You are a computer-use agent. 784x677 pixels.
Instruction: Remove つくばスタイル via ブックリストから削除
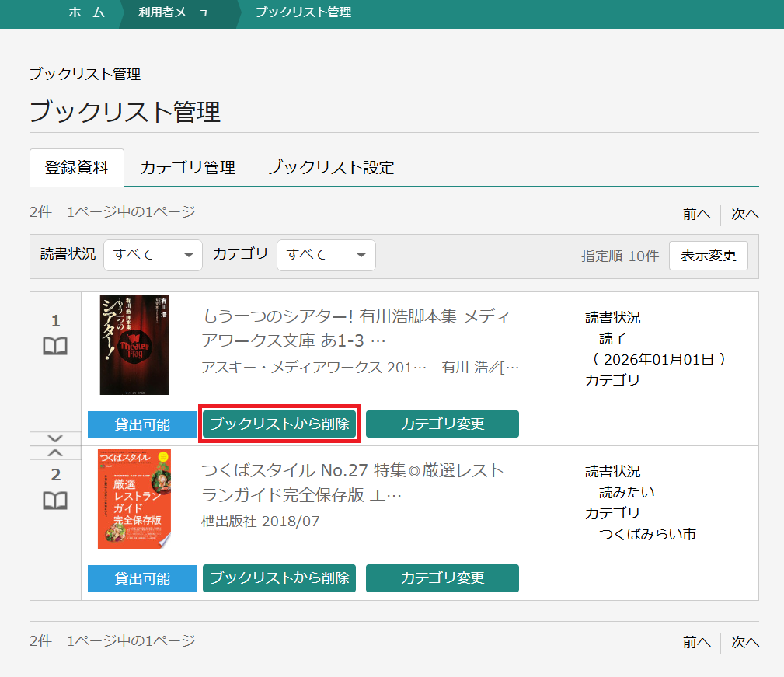pos(280,578)
